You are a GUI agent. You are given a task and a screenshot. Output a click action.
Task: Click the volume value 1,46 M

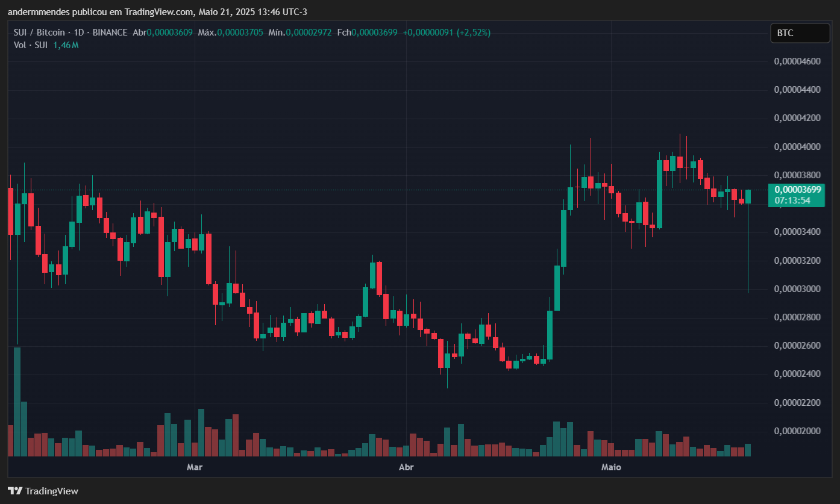coord(66,45)
